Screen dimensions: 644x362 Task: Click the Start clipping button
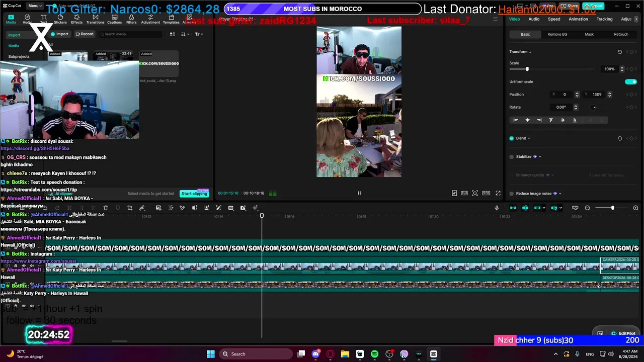(194, 194)
